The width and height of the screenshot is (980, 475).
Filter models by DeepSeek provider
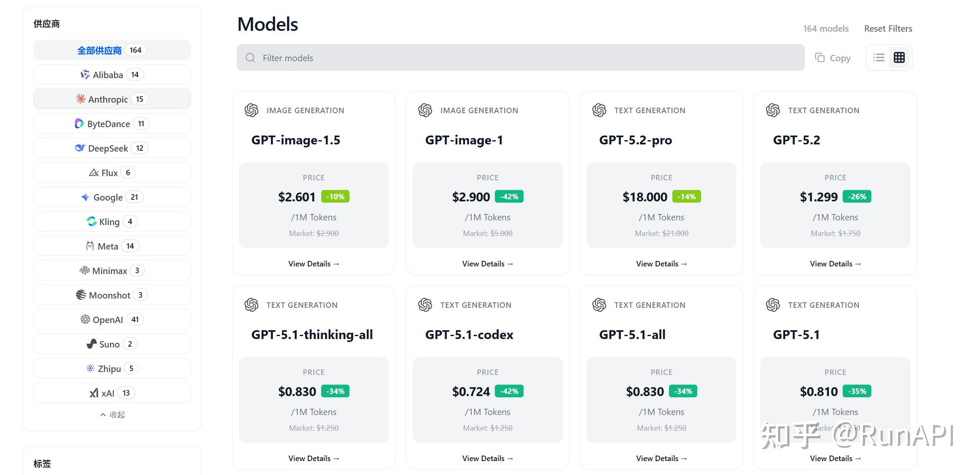coord(112,148)
